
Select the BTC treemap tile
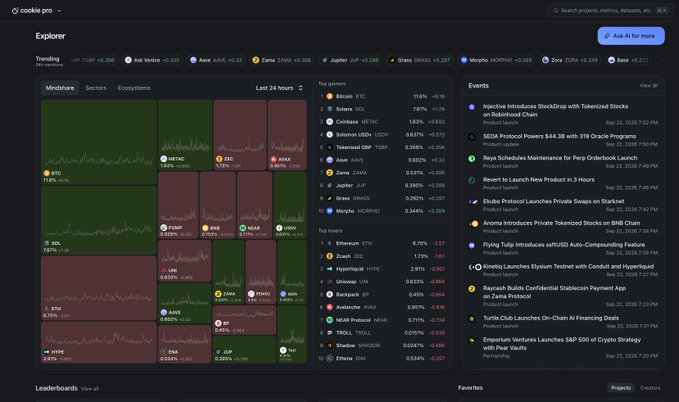99,142
